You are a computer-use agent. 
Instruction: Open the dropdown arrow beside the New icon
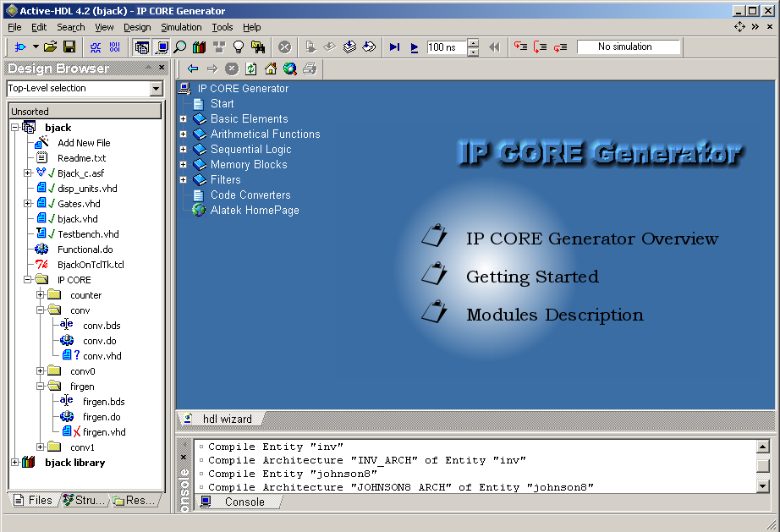pos(36,47)
